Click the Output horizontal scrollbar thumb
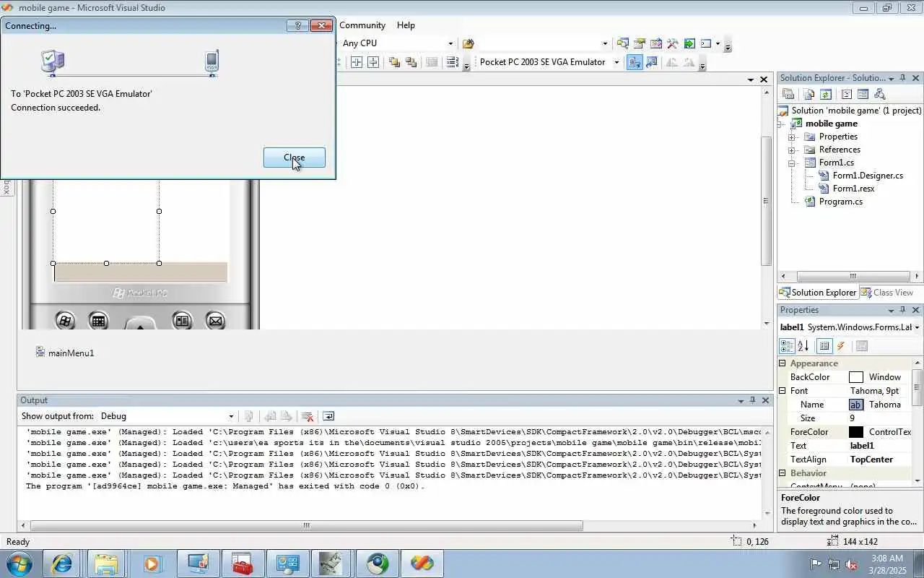The image size is (924, 578). [307, 526]
